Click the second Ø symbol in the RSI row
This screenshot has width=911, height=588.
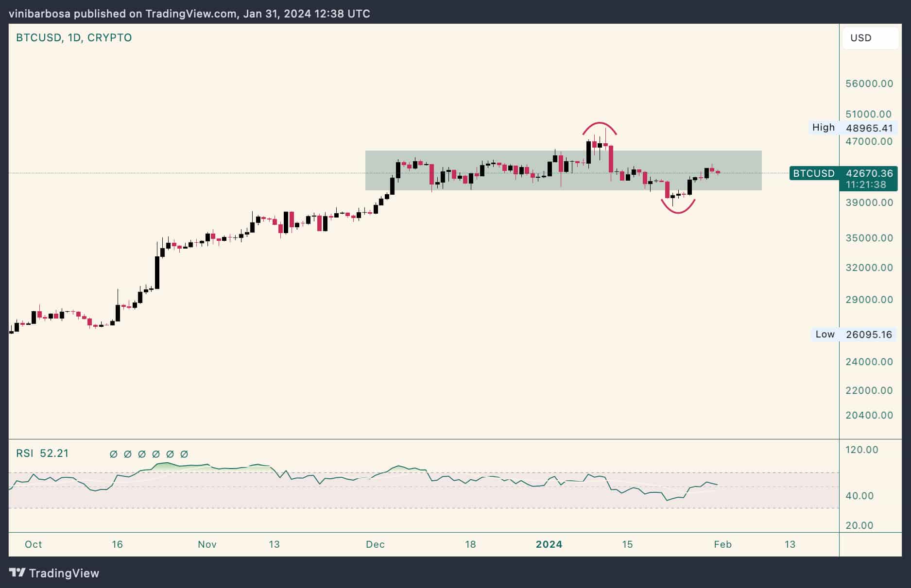click(128, 454)
